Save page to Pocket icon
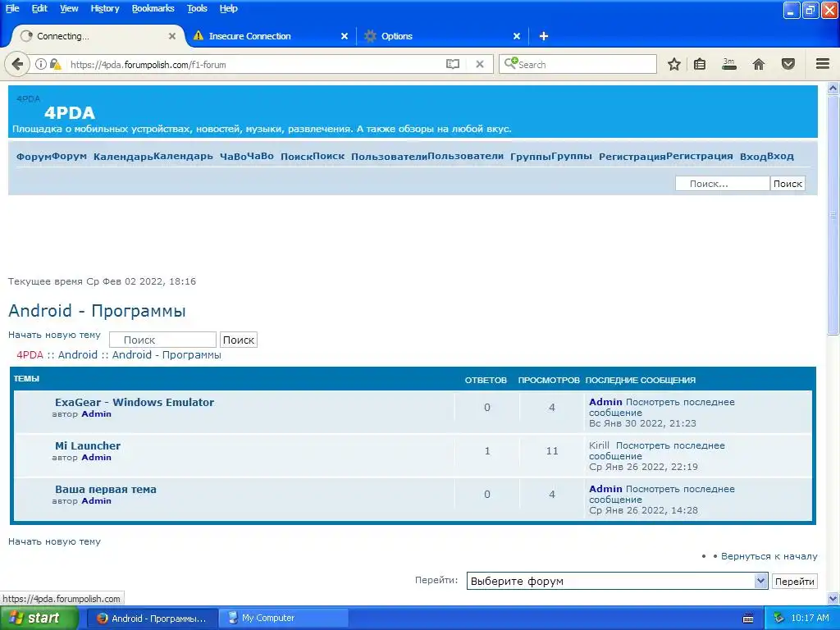Screen dimensions: 840x630 [788, 64]
